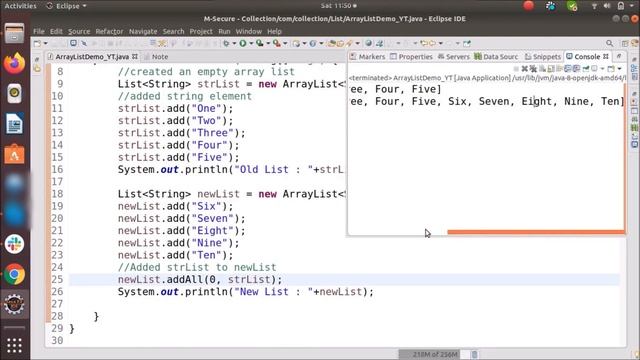This screenshot has width=640, height=360.
Task: Click Display Selected Console icon
Action: [x=594, y=69]
